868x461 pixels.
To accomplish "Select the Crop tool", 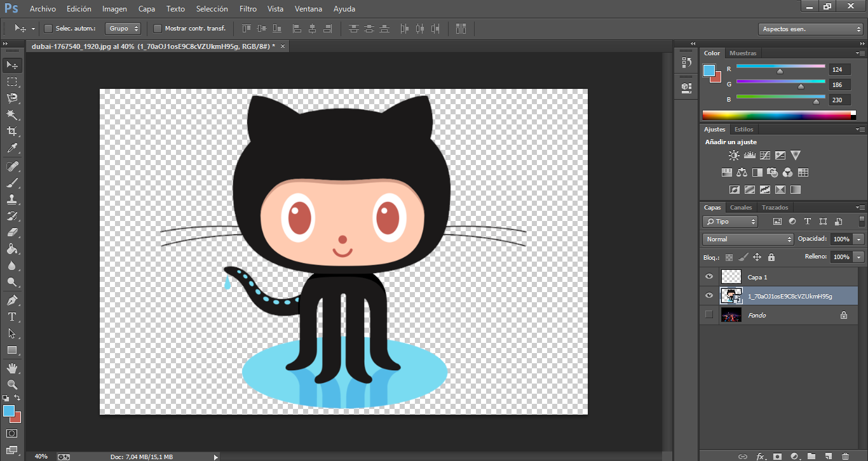I will tap(12, 131).
